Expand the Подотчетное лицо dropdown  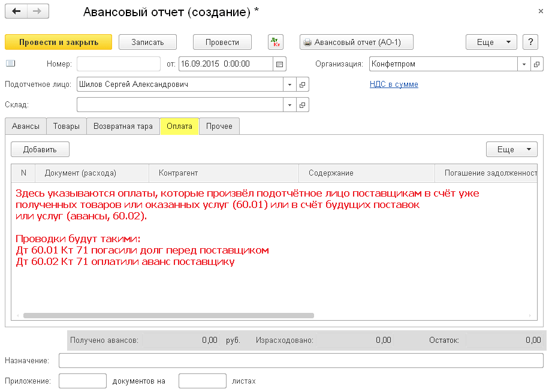point(289,85)
